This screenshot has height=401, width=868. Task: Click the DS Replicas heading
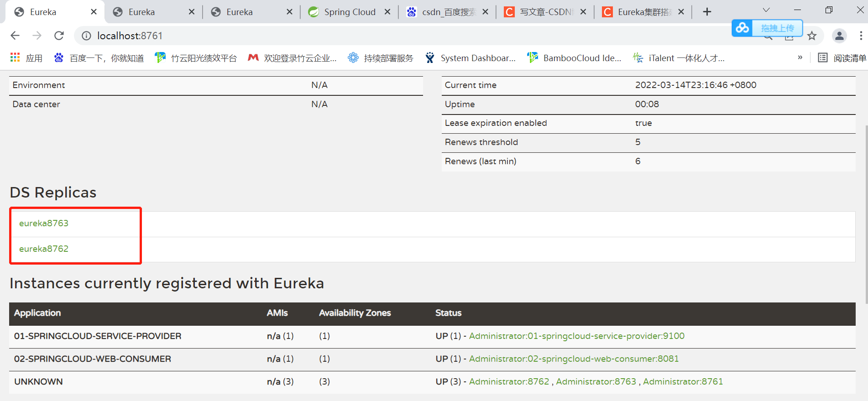(53, 193)
